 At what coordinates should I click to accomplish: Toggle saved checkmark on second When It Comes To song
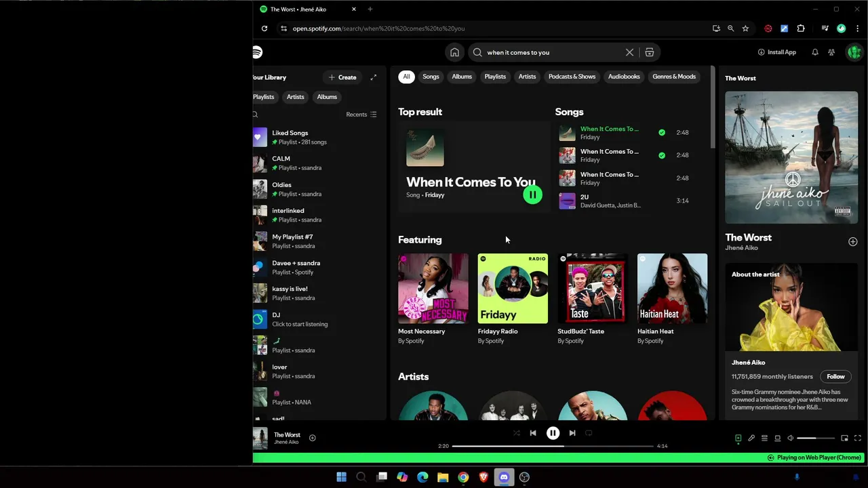point(662,155)
